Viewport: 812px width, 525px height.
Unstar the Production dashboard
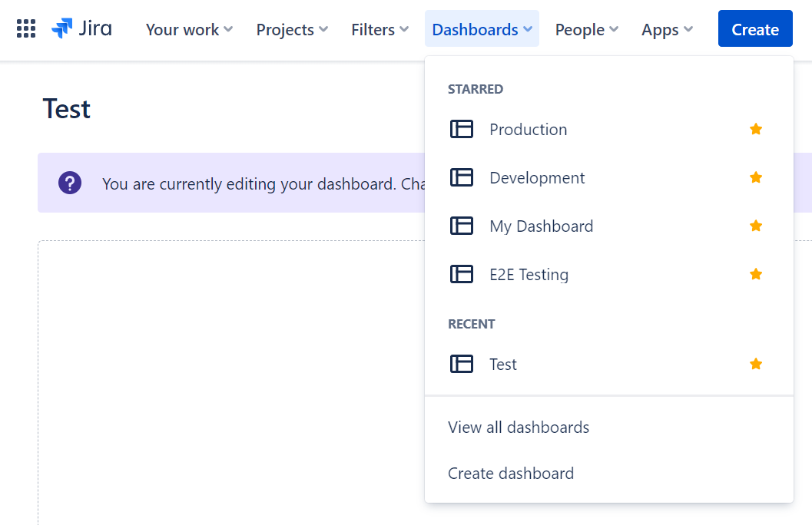pos(756,129)
